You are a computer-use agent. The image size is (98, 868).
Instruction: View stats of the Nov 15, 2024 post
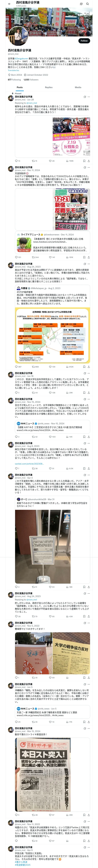pyautogui.click(x=67, y=437)
